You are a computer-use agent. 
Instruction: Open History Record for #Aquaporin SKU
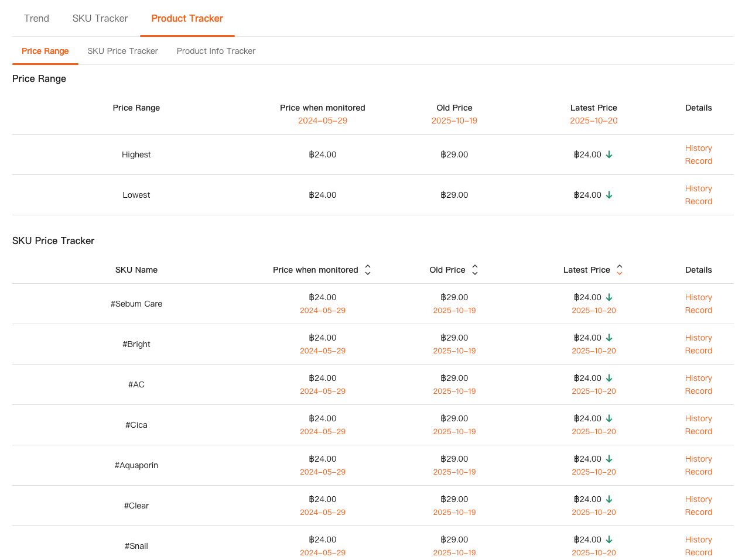[x=698, y=465]
